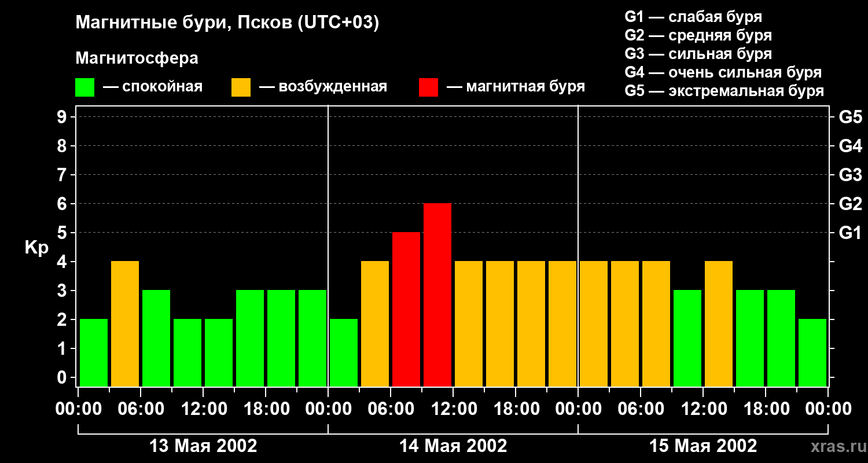Select the green 21:00–00:00 bar on 15 Мая
This screenshot has width=868, height=463.
[x=812, y=352]
